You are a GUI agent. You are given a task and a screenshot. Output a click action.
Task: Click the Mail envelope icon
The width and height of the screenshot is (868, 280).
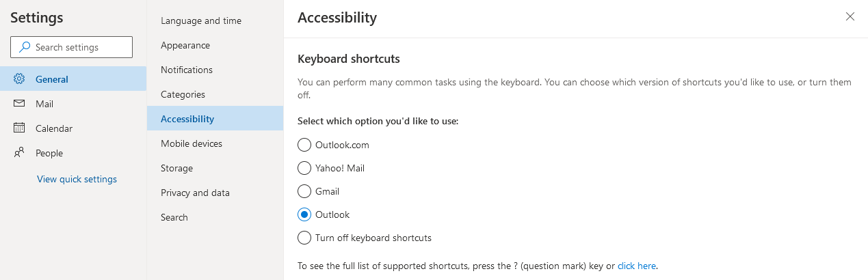point(19,104)
